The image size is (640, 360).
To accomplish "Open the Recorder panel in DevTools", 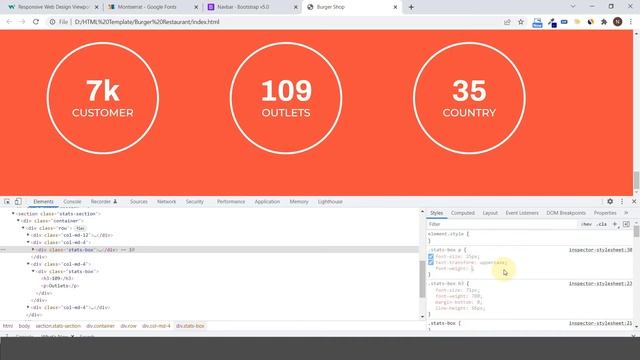I will click(x=104, y=202).
